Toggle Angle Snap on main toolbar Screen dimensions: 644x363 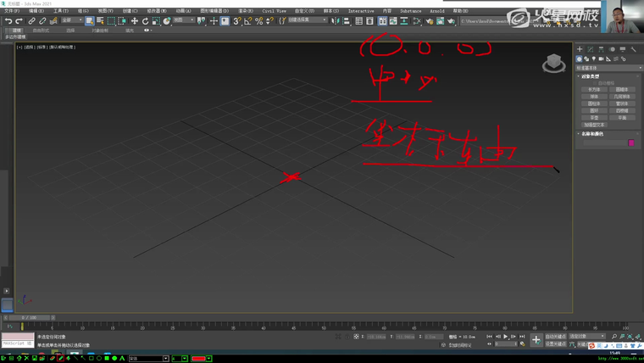[x=248, y=21]
